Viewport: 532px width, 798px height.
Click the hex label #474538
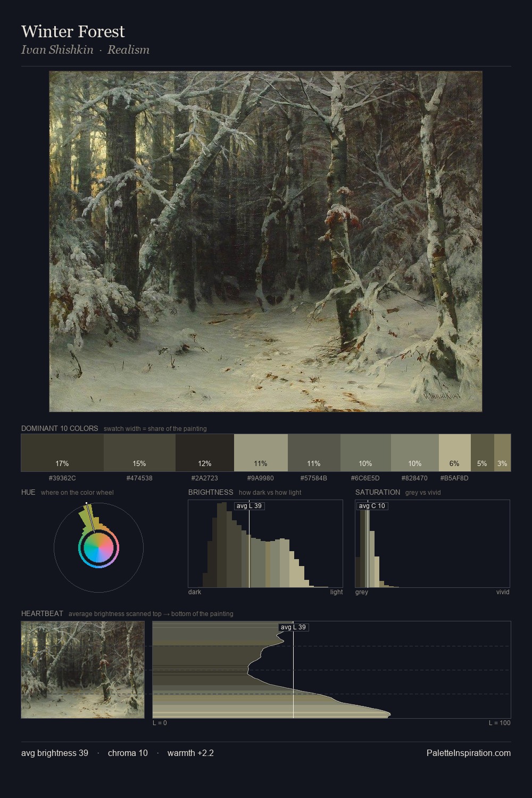click(x=139, y=478)
